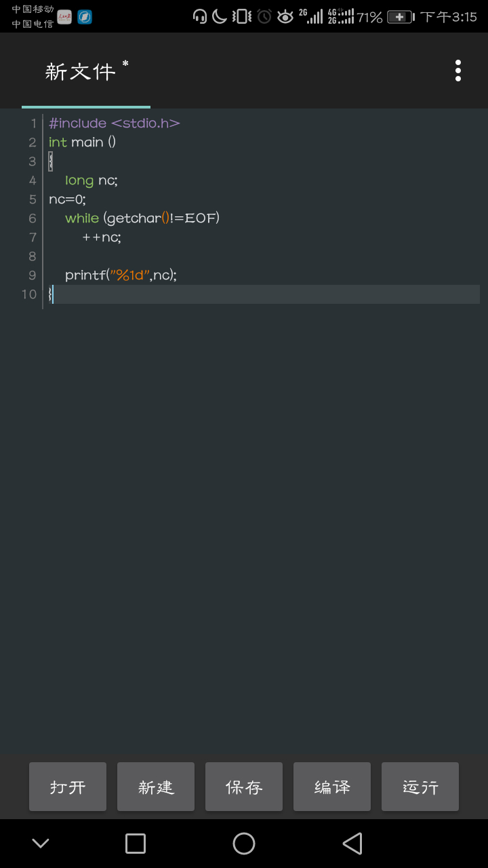Click the while (getchar()!=EOF) line
488x868 pixels.
click(142, 218)
